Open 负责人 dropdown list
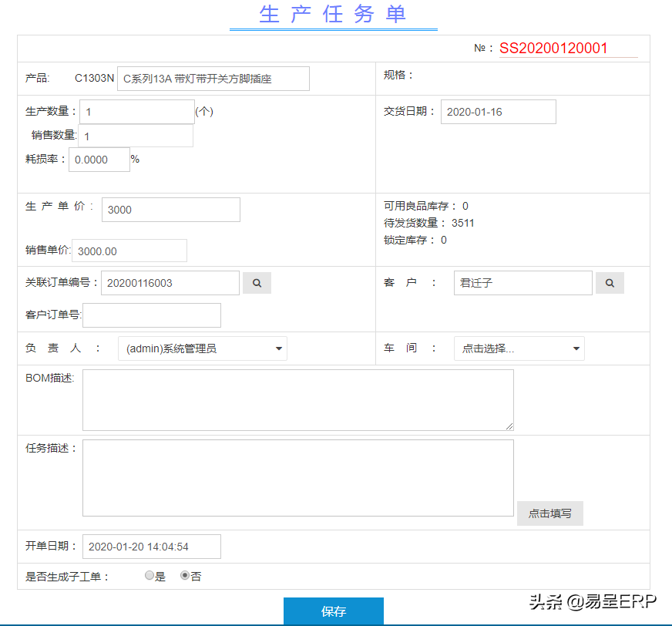Image resolution: width=672 pixels, height=626 pixels. coord(202,348)
